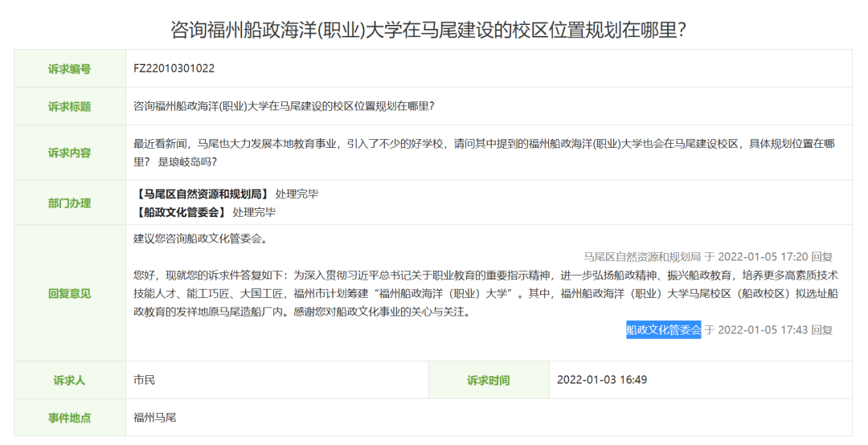Click the reply 建议您咨询船政文化管委会。
The image size is (868, 445).
[202, 239]
